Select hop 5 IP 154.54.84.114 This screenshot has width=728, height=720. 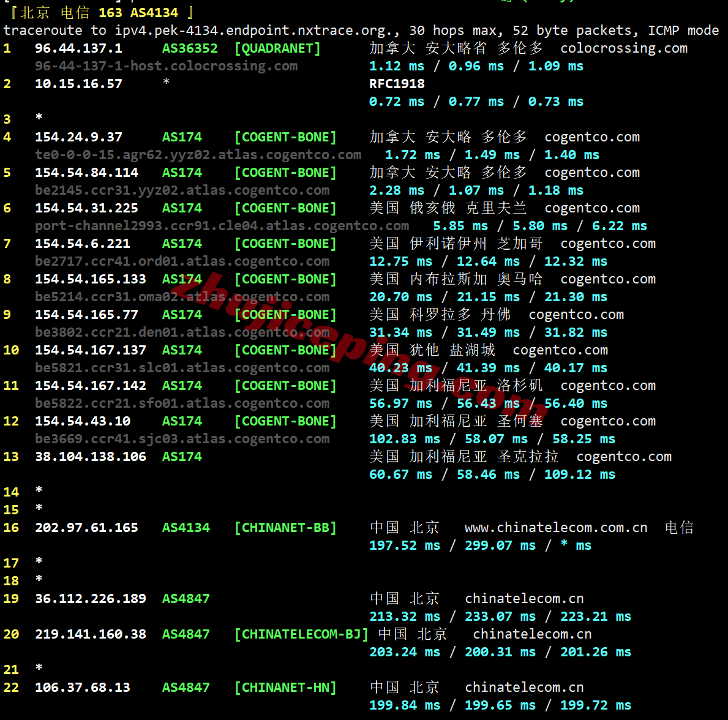(x=87, y=173)
